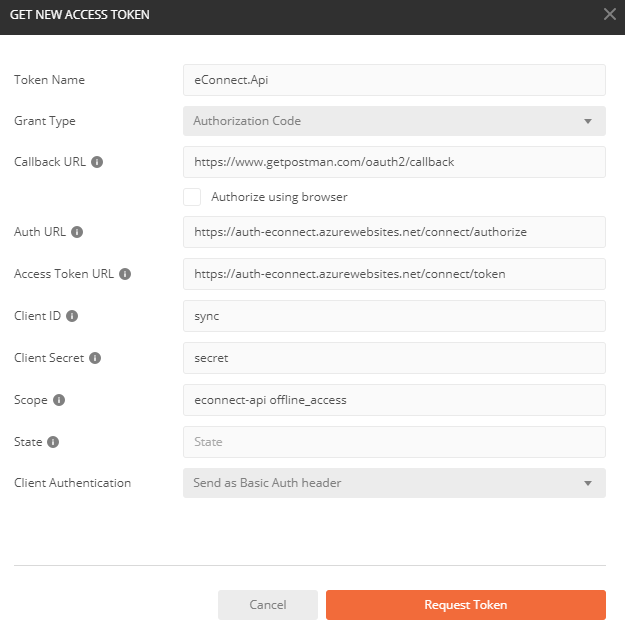Select the Token Name input field
Viewport: 625px width, 629px height.
click(x=394, y=80)
